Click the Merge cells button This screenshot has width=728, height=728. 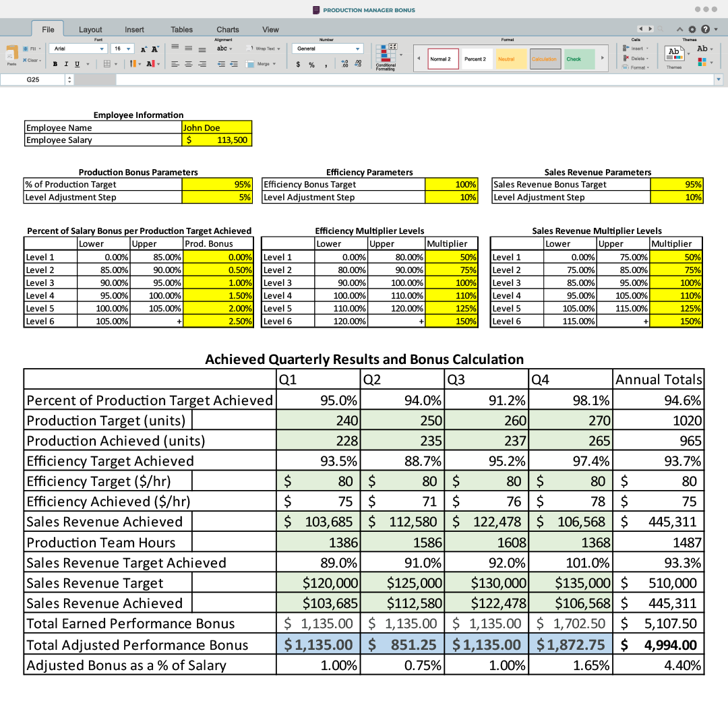(x=260, y=64)
